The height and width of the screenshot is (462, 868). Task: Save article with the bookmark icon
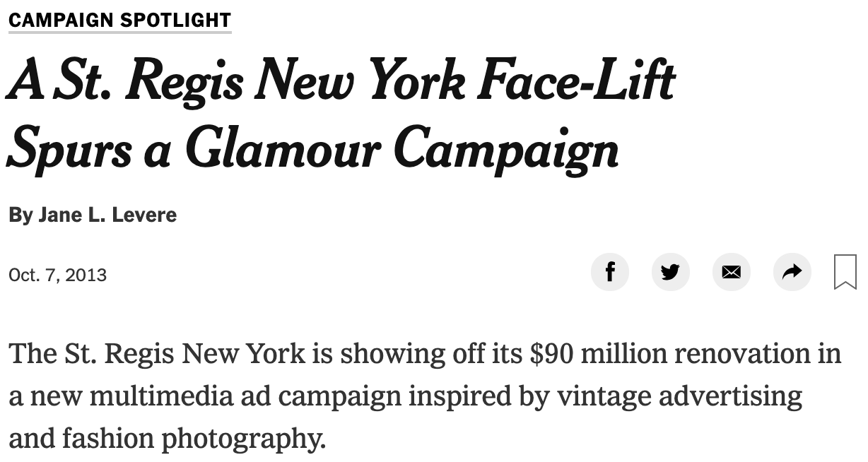coord(845,272)
